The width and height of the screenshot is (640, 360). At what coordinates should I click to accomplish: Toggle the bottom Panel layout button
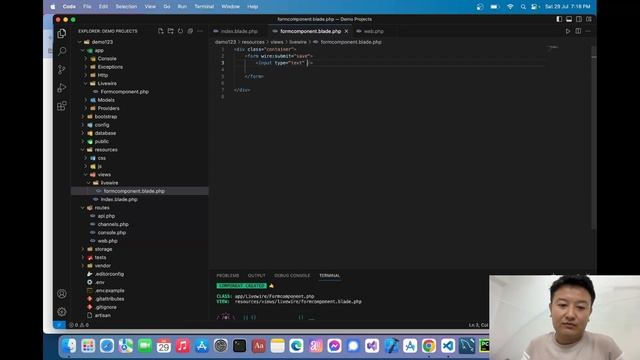click(569, 19)
